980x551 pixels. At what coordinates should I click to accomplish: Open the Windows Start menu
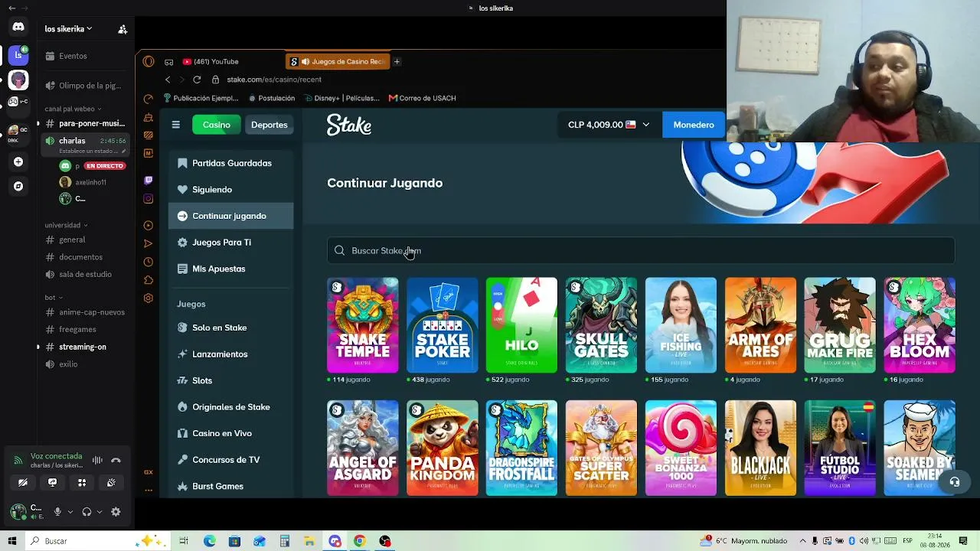coord(11,541)
